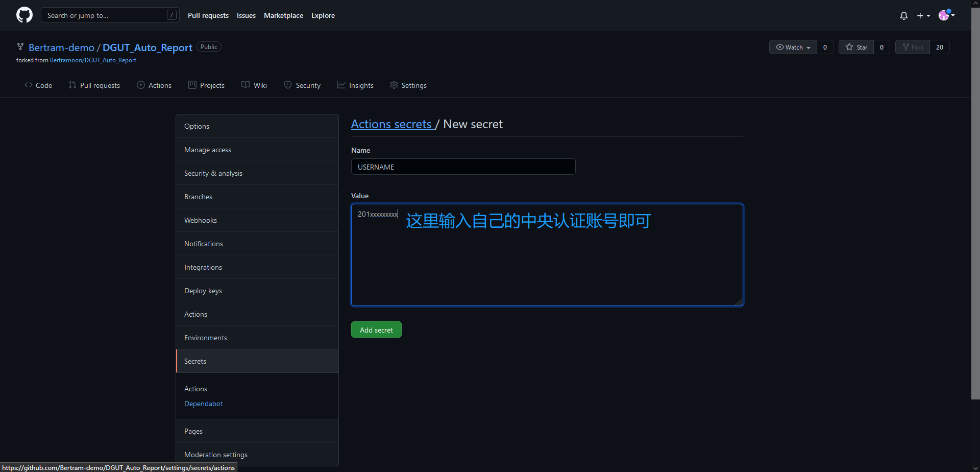This screenshot has height=472, width=980.
Task: Click the Add secret button
Action: click(376, 329)
